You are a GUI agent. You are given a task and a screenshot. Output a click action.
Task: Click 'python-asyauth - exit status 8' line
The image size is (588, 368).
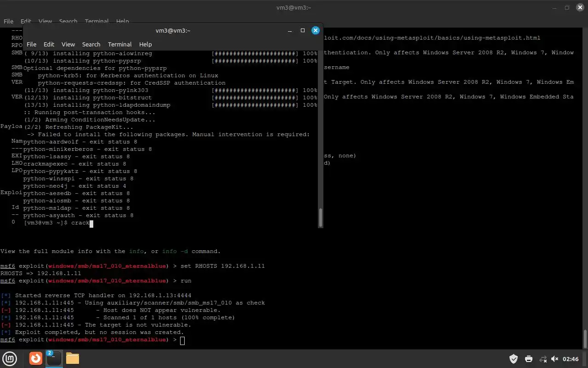(78, 215)
